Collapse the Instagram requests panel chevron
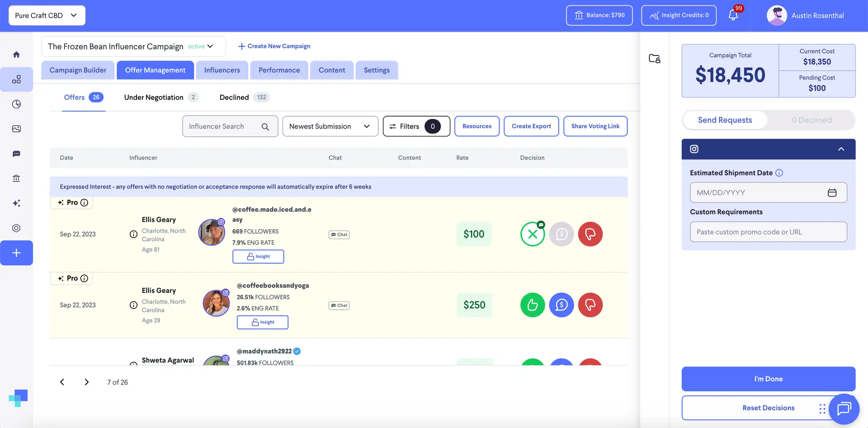This screenshot has width=868, height=428. coord(841,149)
